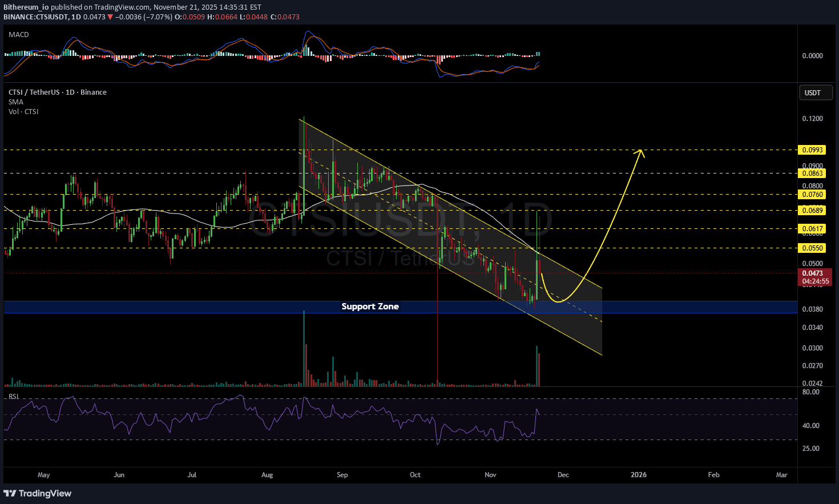Click the 2026 label on time axis
The image size is (839, 504).
[x=638, y=475]
